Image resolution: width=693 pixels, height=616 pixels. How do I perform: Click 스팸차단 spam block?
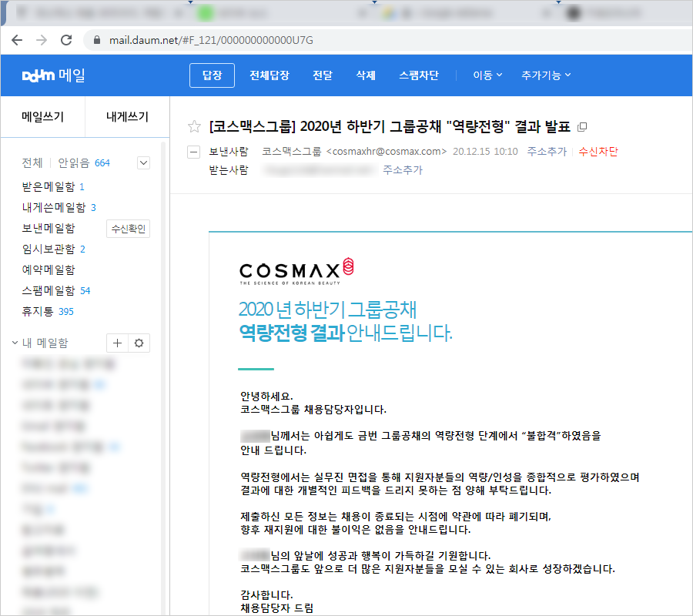[419, 75]
